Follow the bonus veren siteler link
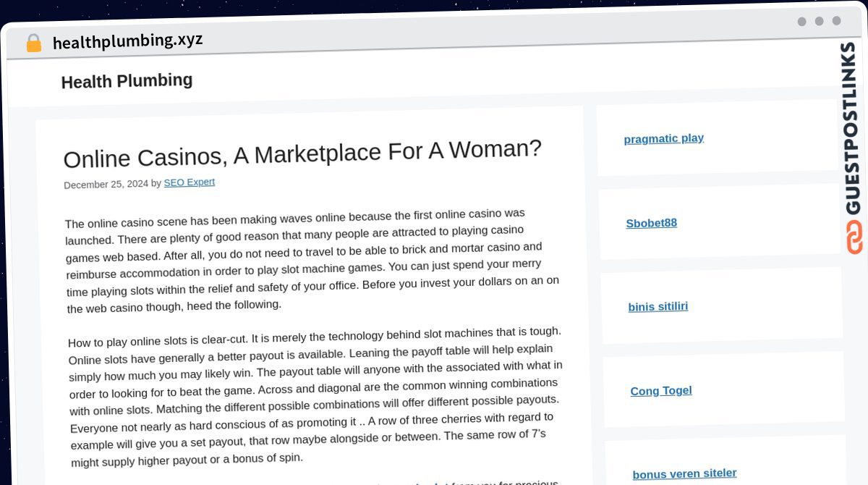868x485 pixels. click(684, 474)
